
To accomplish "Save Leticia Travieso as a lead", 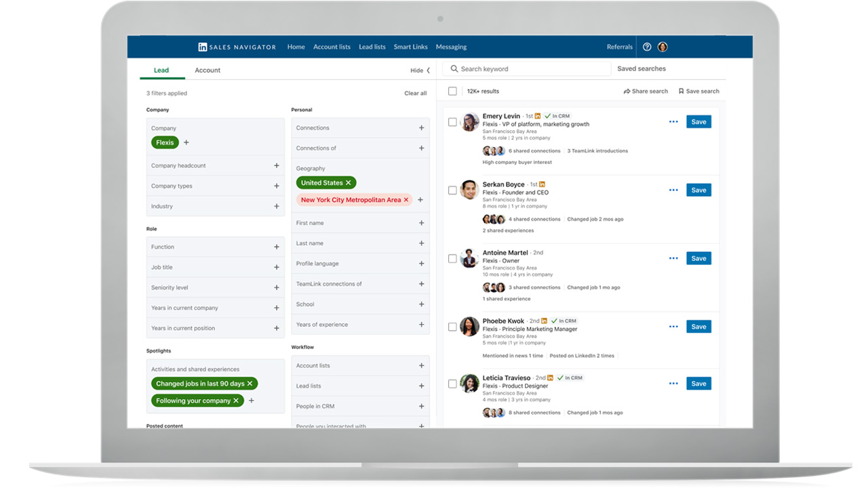I will coord(698,384).
